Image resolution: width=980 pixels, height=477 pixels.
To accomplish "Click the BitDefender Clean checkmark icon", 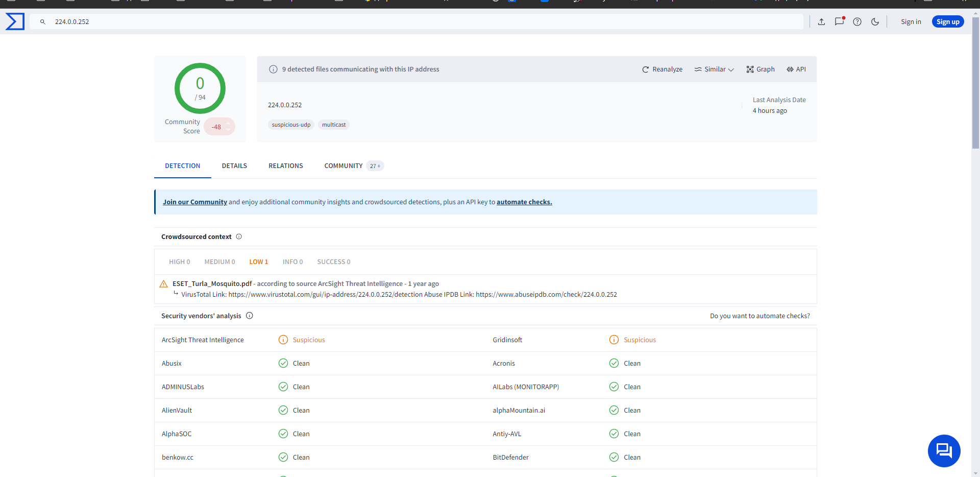I will click(x=614, y=458).
